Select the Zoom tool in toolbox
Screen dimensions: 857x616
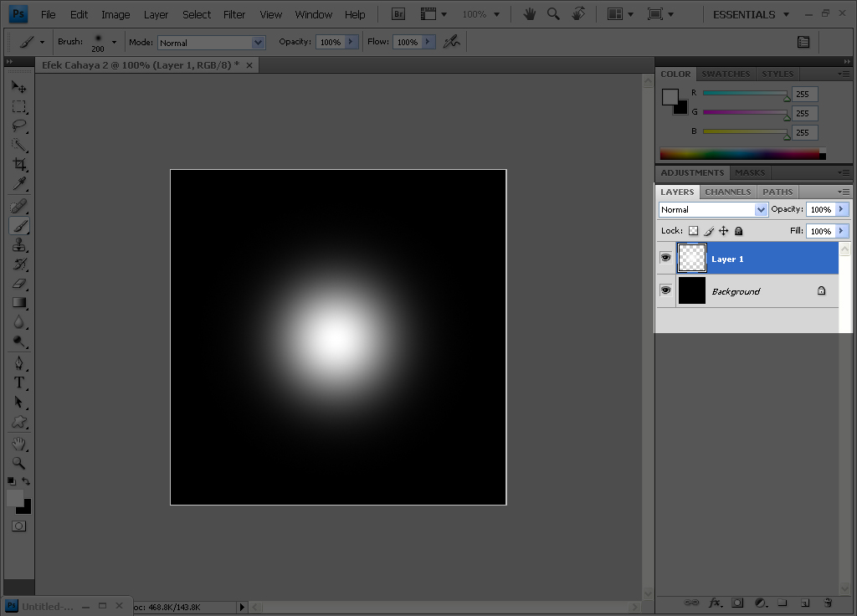coord(18,463)
